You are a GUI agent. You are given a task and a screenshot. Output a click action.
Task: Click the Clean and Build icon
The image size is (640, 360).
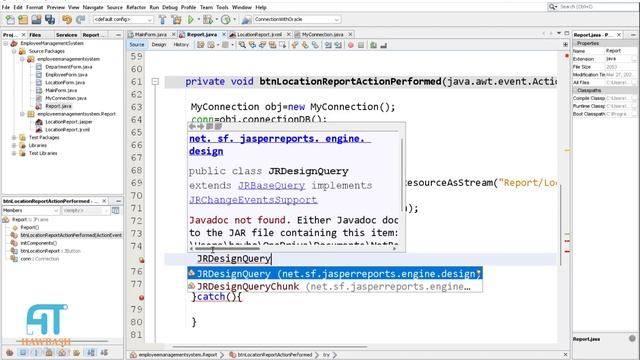point(176,19)
